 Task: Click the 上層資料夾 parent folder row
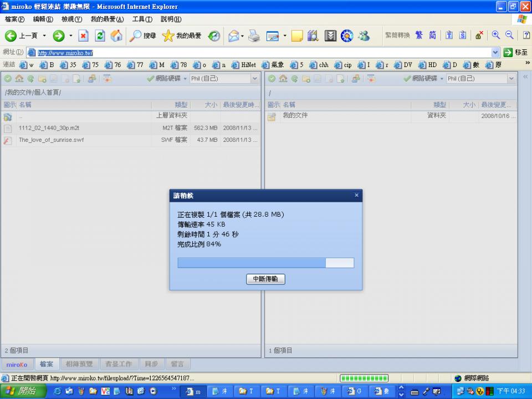tap(131, 116)
